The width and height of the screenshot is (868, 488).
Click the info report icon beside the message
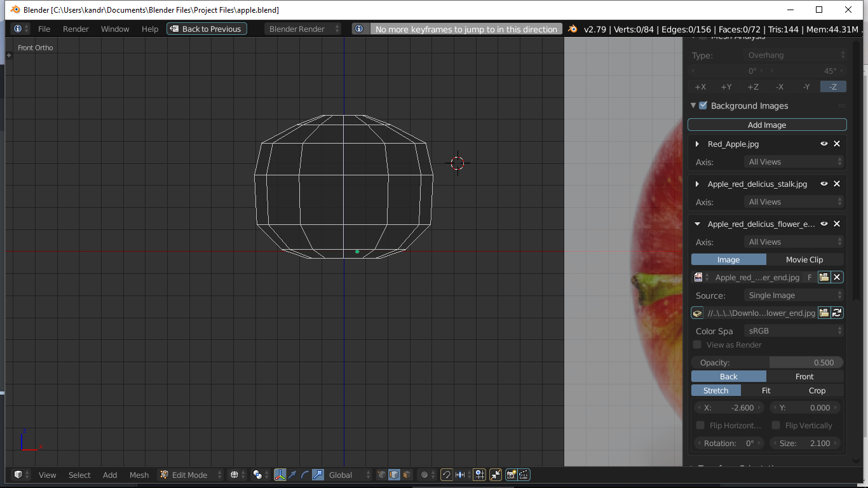(360, 29)
